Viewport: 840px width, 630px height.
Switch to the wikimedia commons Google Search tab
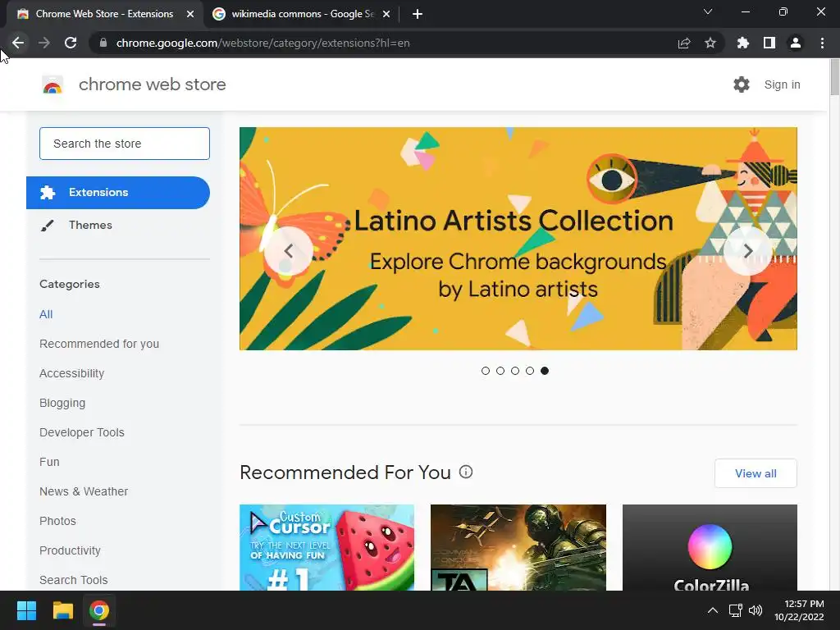pyautogui.click(x=302, y=14)
